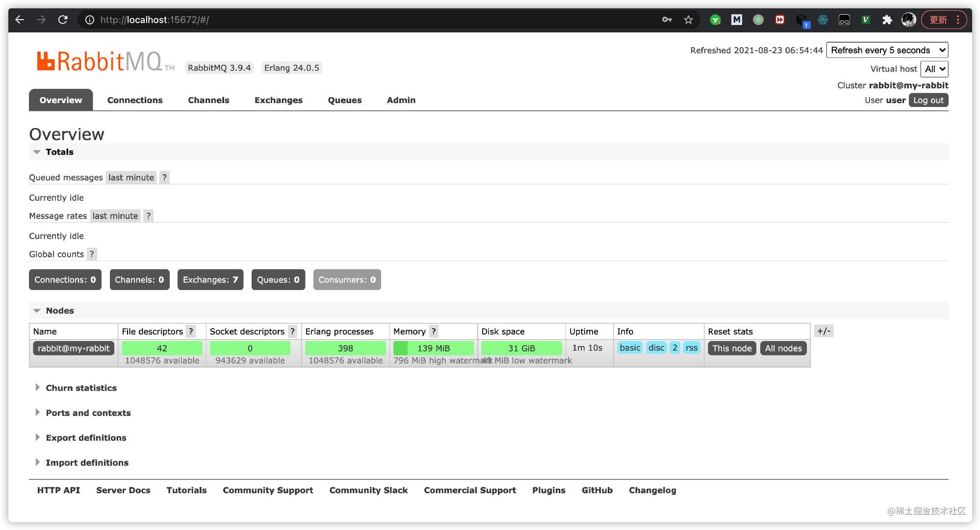Click the Memory column help icon
980x530 pixels.
coord(434,331)
